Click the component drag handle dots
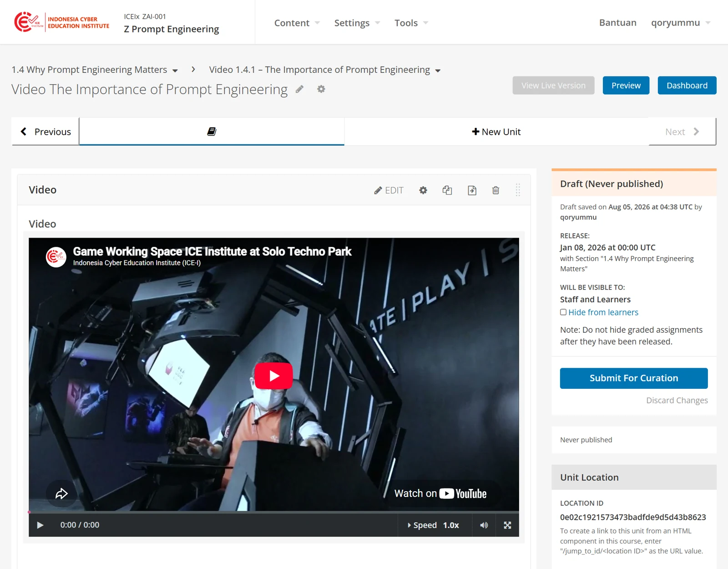This screenshot has height=569, width=728. (x=518, y=190)
